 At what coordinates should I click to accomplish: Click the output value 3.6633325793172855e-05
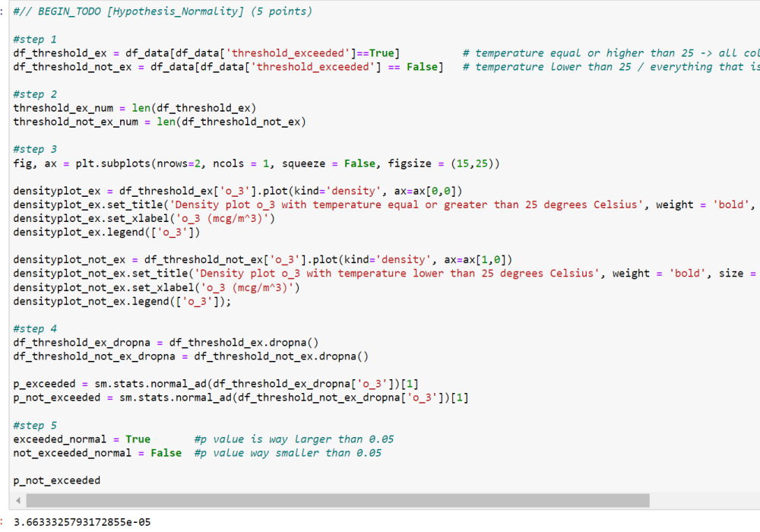pos(83,522)
